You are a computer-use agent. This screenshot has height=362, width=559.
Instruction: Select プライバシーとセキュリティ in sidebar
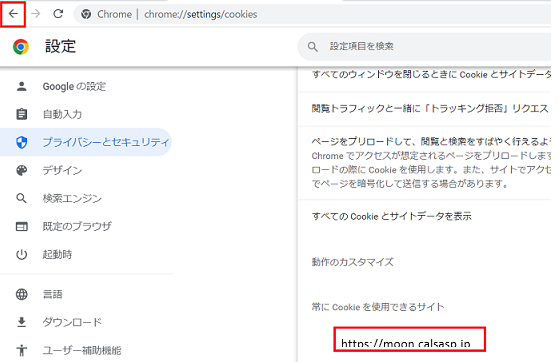pyautogui.click(x=86, y=142)
